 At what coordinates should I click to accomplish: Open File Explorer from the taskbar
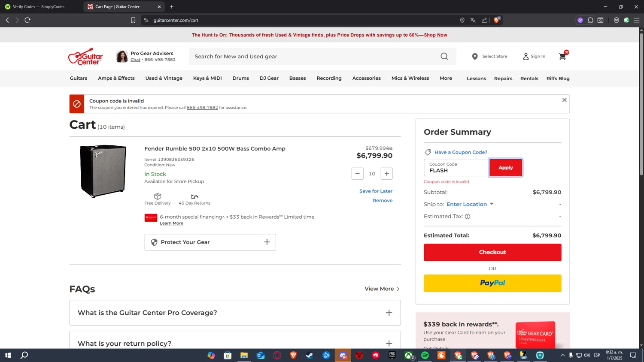pyautogui.click(x=244, y=355)
